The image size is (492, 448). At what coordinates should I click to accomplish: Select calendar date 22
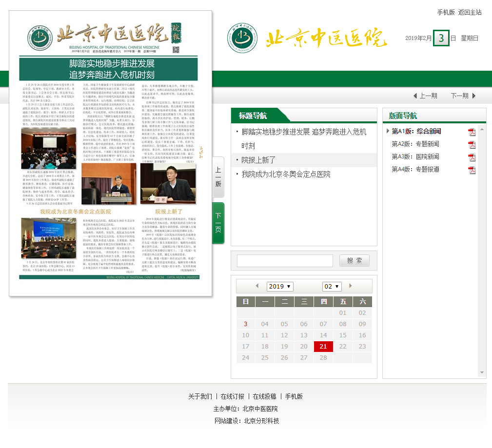[343, 346]
